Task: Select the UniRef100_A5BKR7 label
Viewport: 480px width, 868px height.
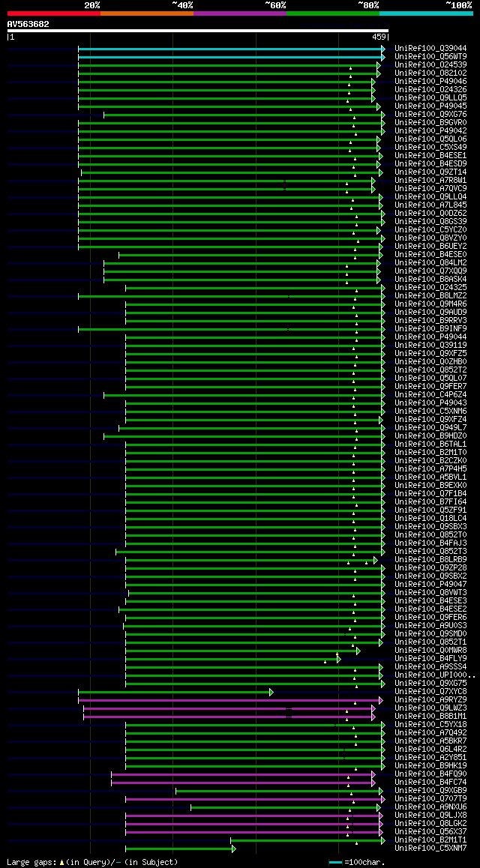Action: click(430, 741)
